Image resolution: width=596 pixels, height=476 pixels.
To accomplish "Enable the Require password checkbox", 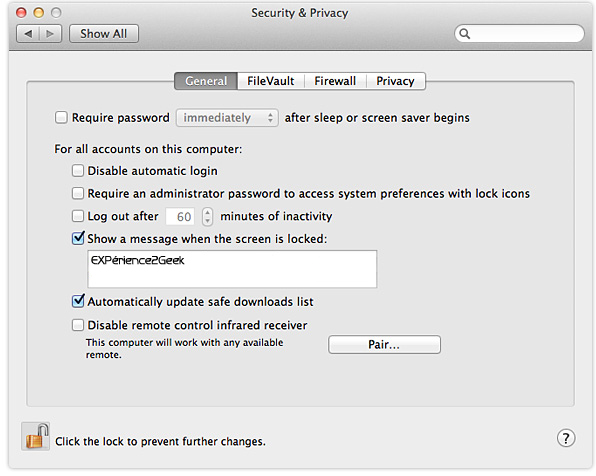I will click(61, 117).
